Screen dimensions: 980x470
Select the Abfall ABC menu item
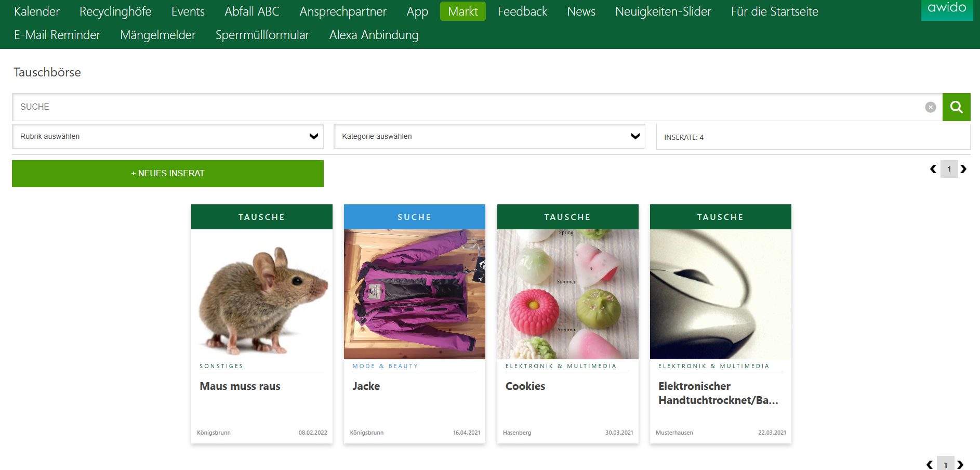(x=252, y=11)
